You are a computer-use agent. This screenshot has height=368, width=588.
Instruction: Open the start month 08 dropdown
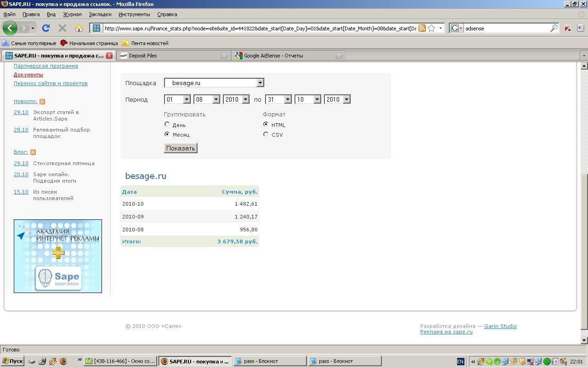pyautogui.click(x=207, y=99)
